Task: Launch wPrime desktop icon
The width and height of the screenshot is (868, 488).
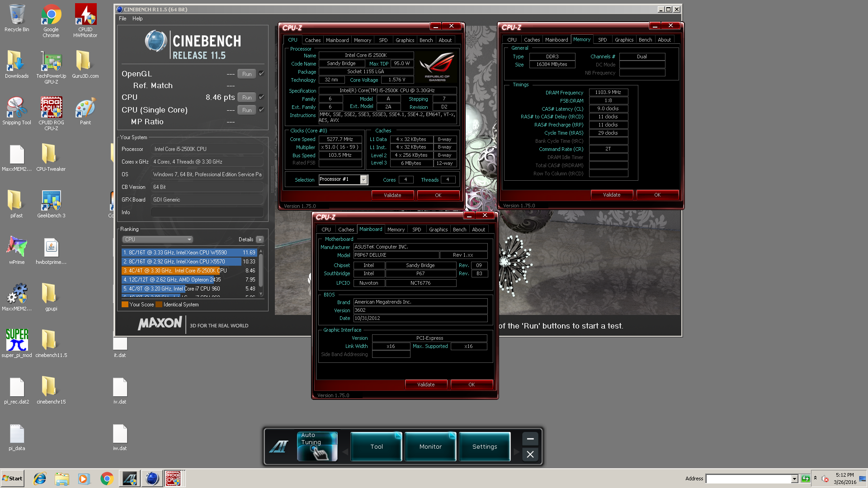Action: pos(17,251)
